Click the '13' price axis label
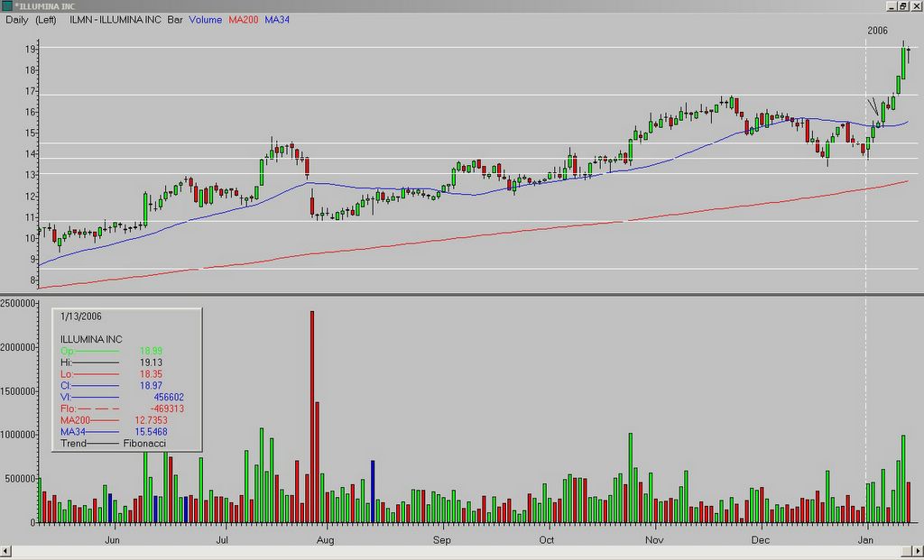 (30, 176)
